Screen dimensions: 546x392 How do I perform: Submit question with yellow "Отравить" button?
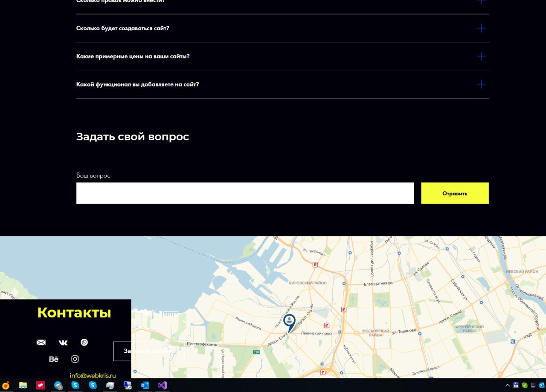click(x=455, y=193)
